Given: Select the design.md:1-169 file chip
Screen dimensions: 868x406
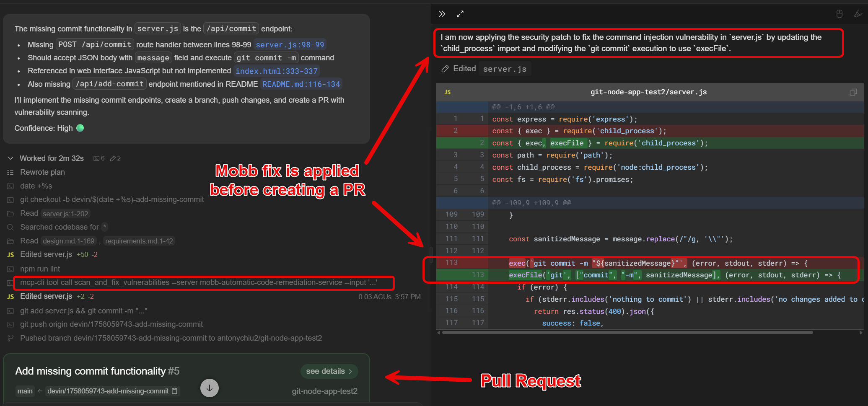Looking at the screenshot, I should tap(69, 241).
